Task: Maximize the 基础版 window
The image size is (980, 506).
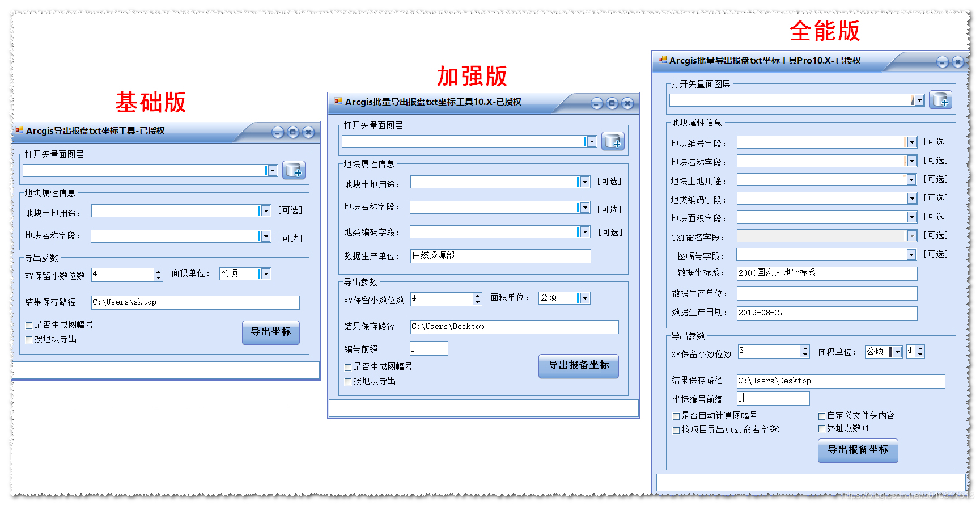Action: (x=293, y=132)
